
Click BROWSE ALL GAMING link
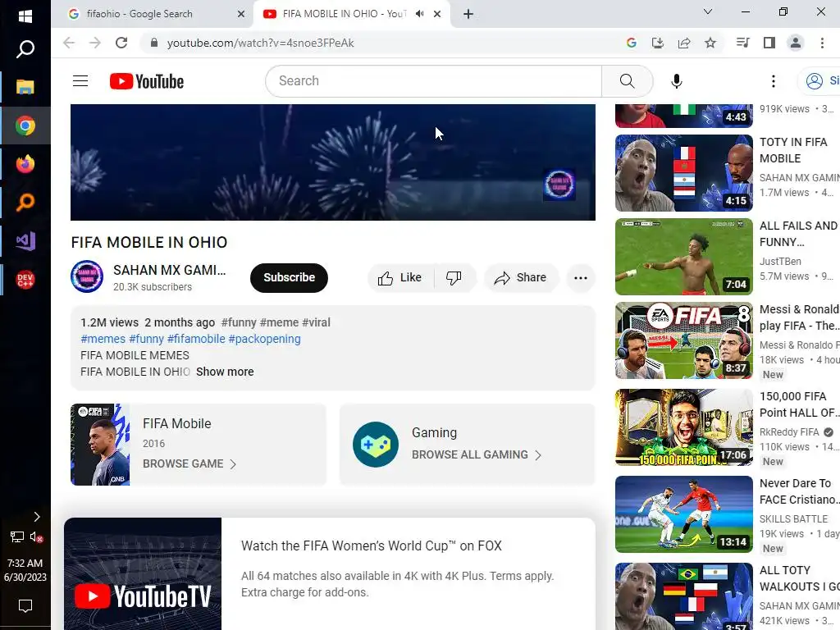(477, 454)
